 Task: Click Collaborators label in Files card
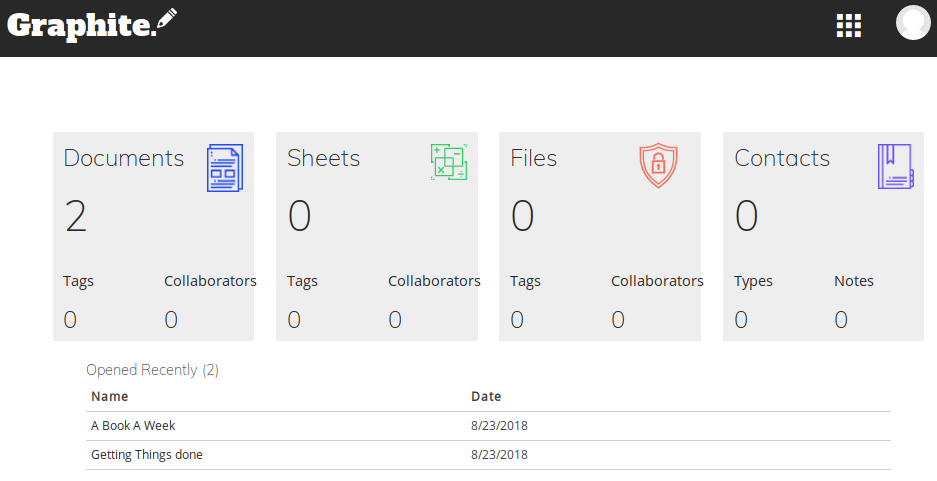pyautogui.click(x=657, y=281)
